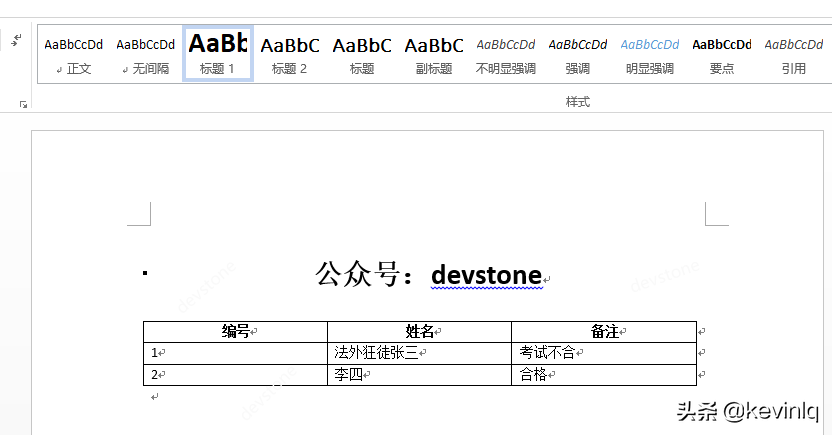This screenshot has height=435, width=832.
Task: Click the 编号 table header cell
Action: (236, 332)
